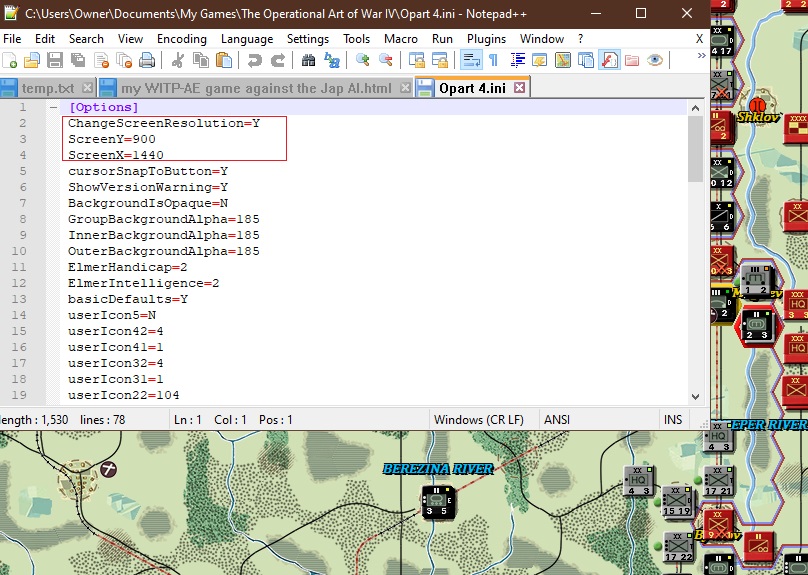
Task: Click the editor vertical scrollbar thumb
Action: click(x=695, y=149)
